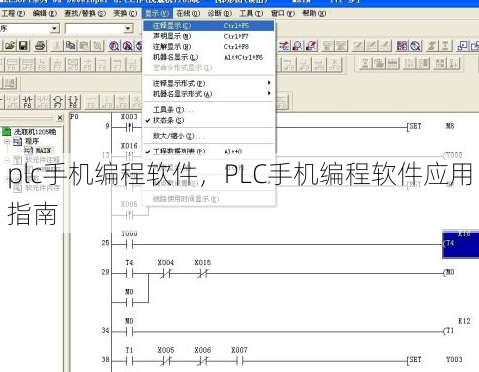Viewport: 479px width, 372px height.
Task: Open the 在线 menu
Action: [x=188, y=13]
